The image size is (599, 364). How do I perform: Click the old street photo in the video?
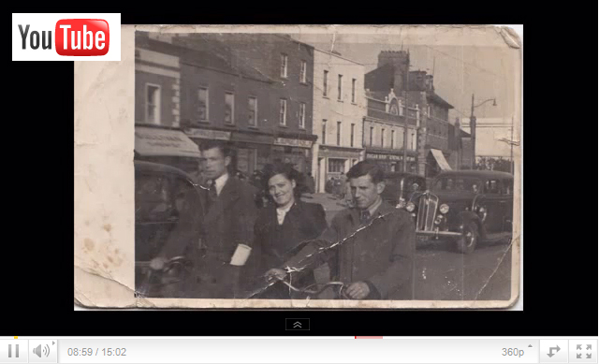pyautogui.click(x=299, y=167)
